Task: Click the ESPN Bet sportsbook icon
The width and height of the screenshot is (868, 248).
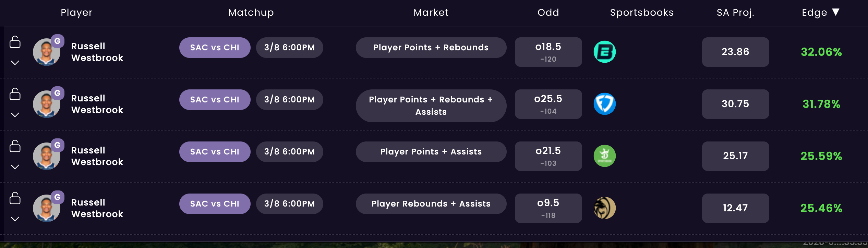Action: (604, 52)
